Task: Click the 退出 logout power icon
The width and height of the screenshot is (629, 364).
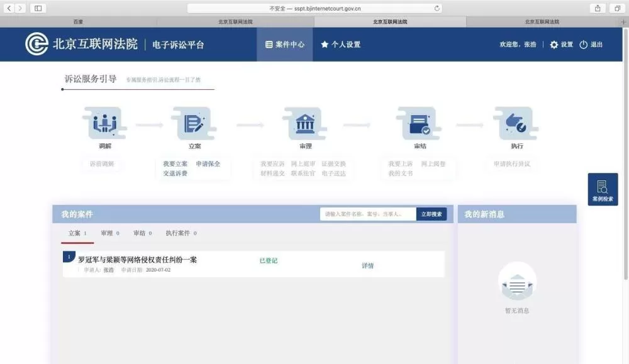Action: tap(583, 45)
